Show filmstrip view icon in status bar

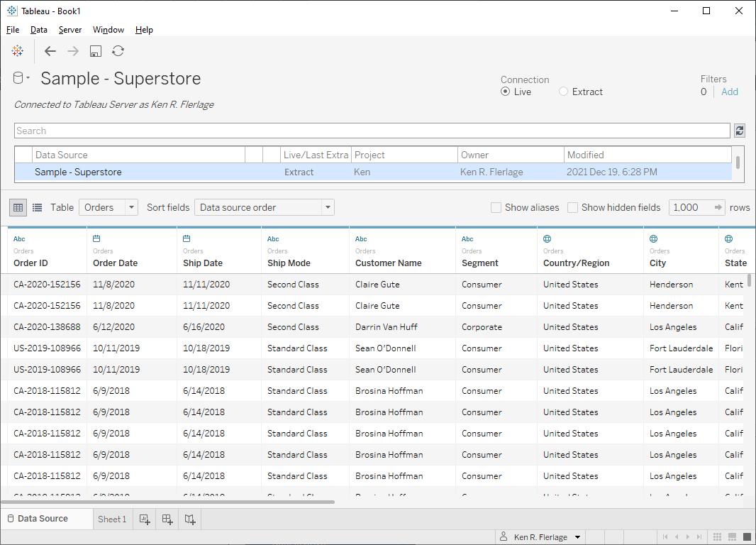(732, 536)
